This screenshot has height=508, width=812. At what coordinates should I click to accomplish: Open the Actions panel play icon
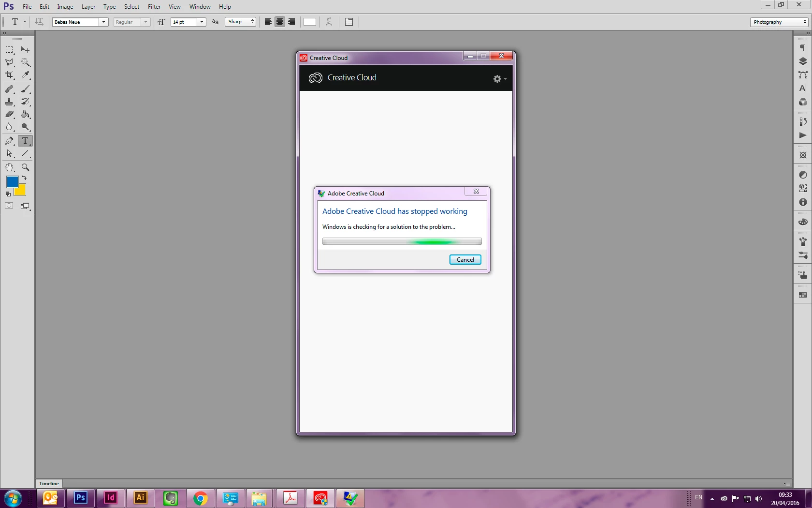pyautogui.click(x=803, y=135)
